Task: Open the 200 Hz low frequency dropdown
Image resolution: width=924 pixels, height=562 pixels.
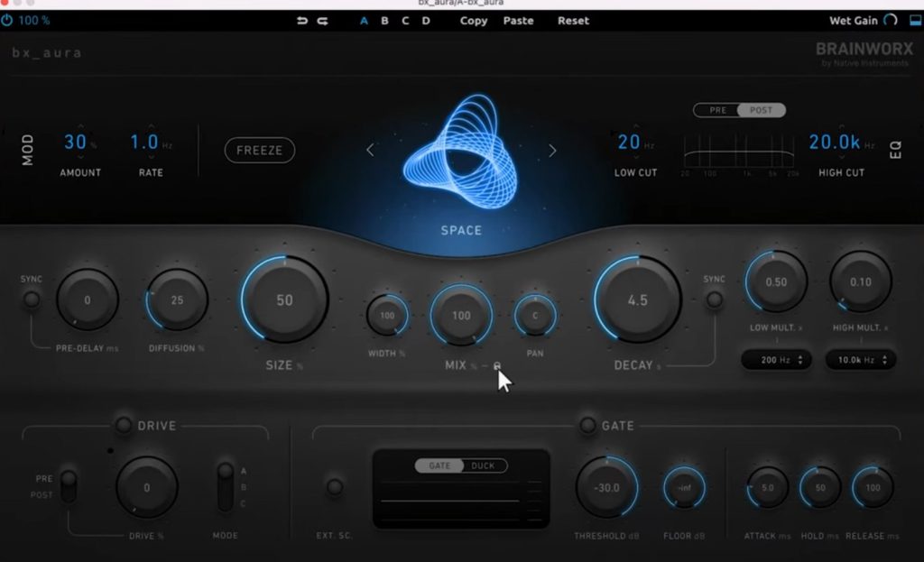Action: [x=776, y=360]
